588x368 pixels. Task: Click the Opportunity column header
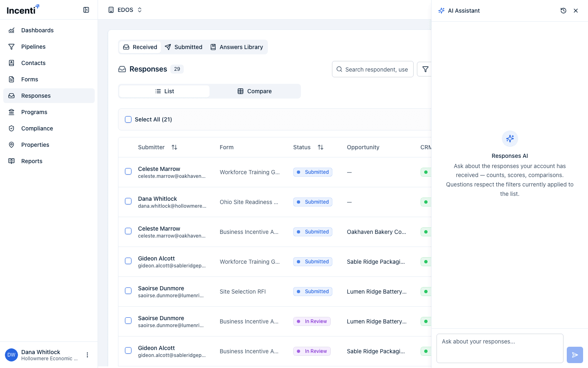pos(363,147)
